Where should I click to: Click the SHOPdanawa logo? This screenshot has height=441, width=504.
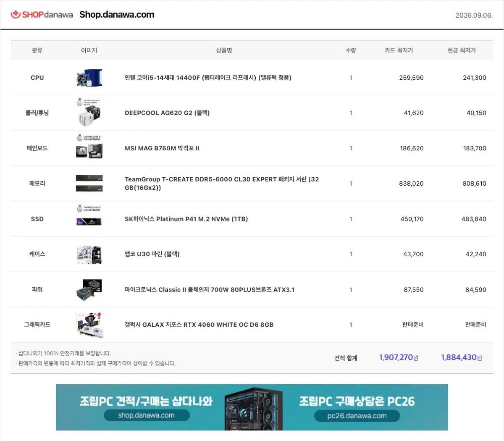(x=42, y=15)
